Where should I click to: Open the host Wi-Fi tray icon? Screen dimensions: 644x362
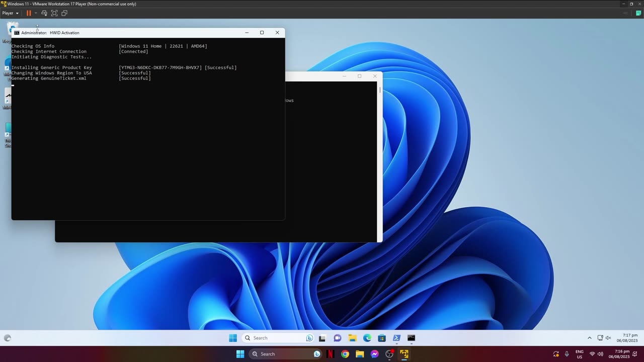pos(592,354)
